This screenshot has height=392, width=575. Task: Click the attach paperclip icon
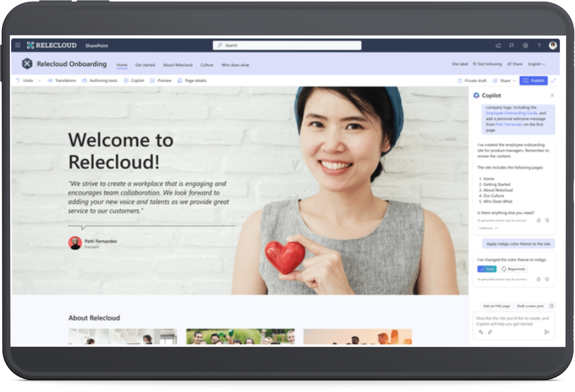pos(490,332)
